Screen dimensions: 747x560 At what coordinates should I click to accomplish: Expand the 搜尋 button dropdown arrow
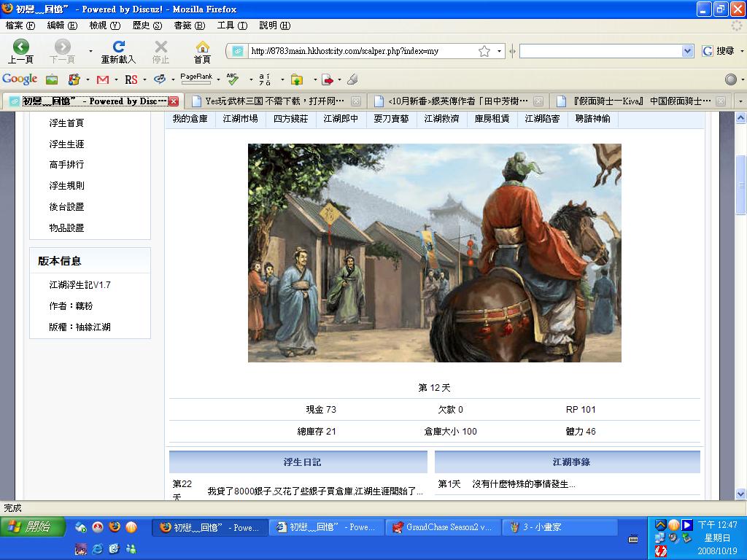click(742, 51)
